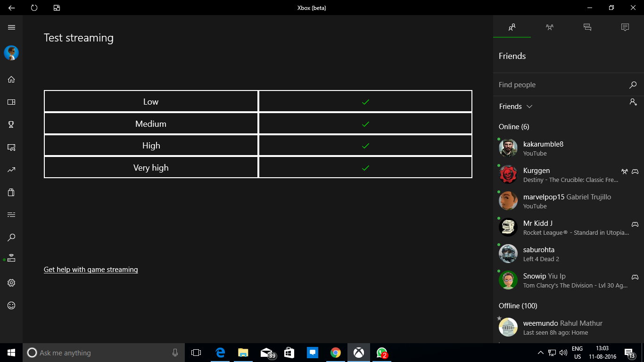Viewport: 644px width, 362px height.
Task: Switch to the Friends tab icon
Action: pos(512,27)
